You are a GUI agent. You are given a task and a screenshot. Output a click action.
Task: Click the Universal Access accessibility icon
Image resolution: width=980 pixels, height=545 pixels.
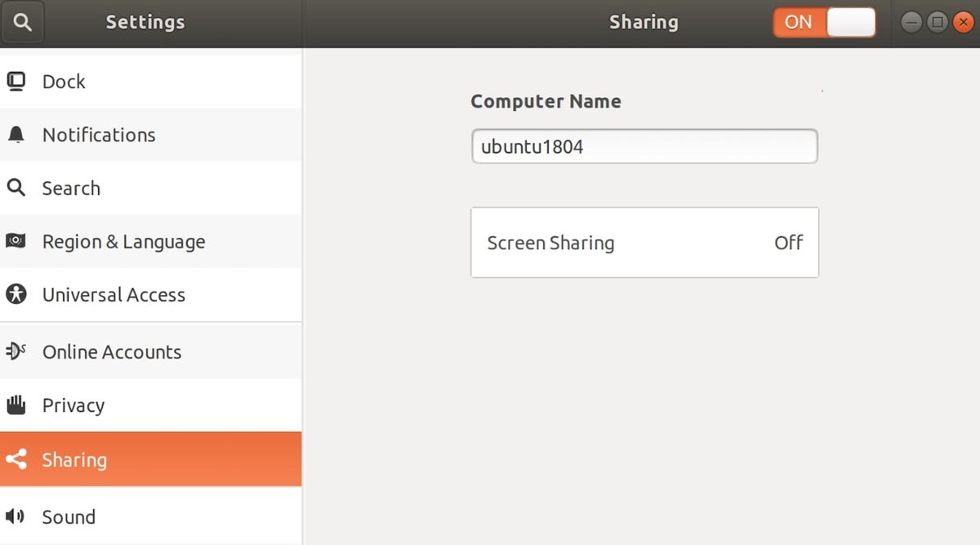pyautogui.click(x=16, y=295)
